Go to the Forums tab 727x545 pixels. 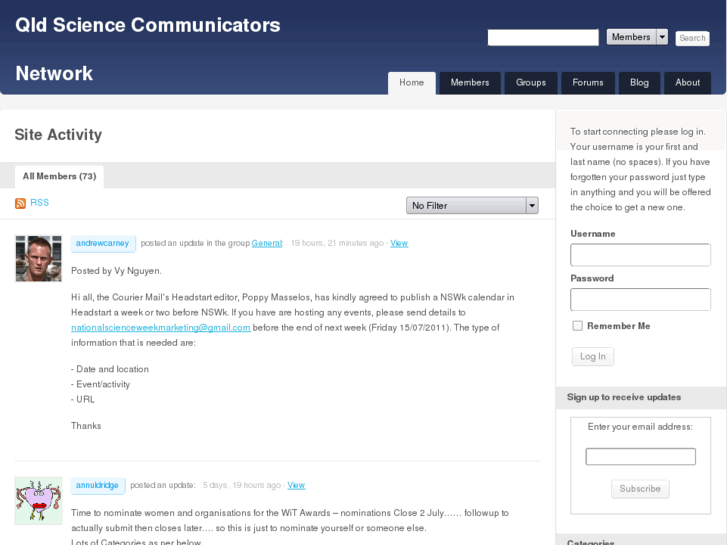click(588, 83)
